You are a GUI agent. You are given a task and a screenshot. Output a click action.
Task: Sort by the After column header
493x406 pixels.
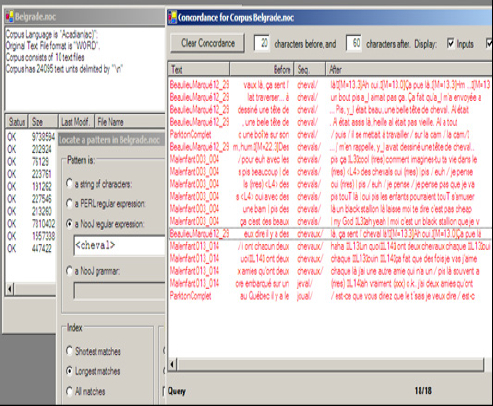pos(409,69)
